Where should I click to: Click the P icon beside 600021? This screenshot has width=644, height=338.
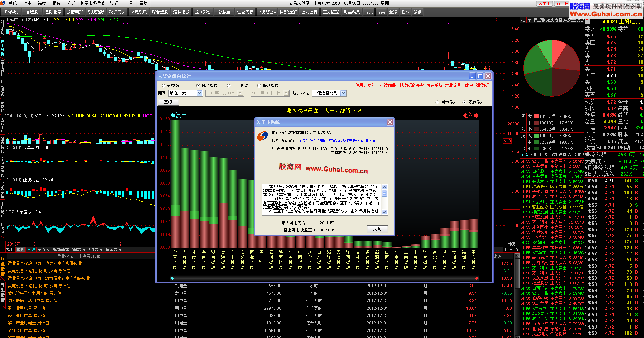click(x=587, y=21)
